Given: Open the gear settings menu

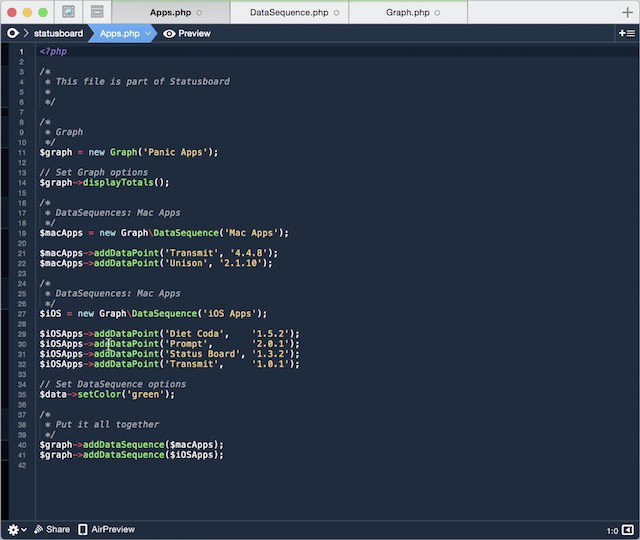Looking at the screenshot, I should 17,530.
